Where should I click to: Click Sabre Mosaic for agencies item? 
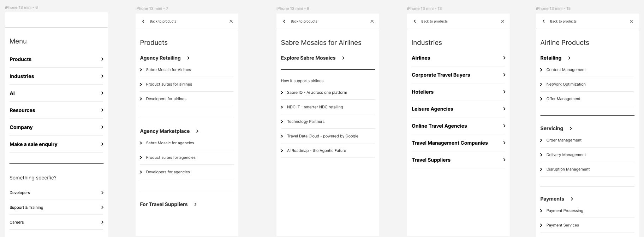click(170, 143)
